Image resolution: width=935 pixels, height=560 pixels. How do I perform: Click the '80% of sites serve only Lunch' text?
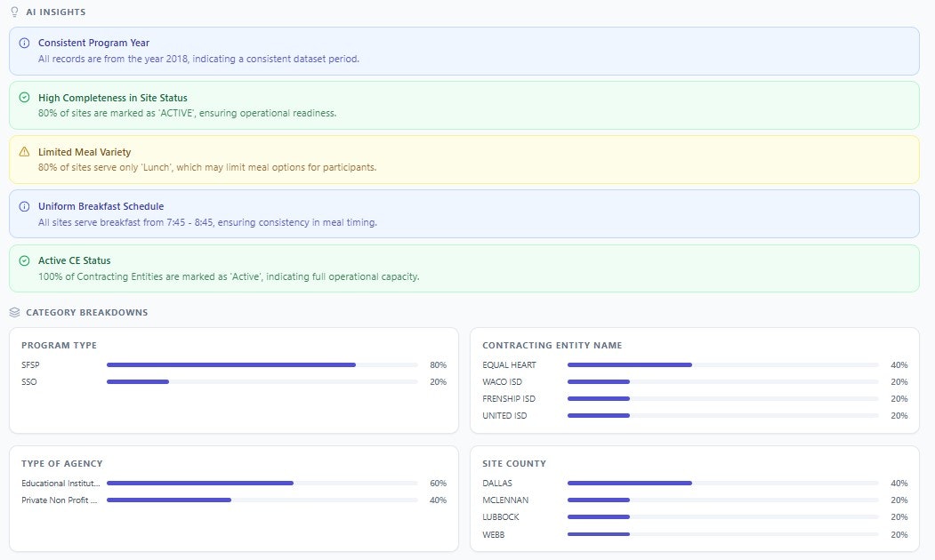click(207, 167)
